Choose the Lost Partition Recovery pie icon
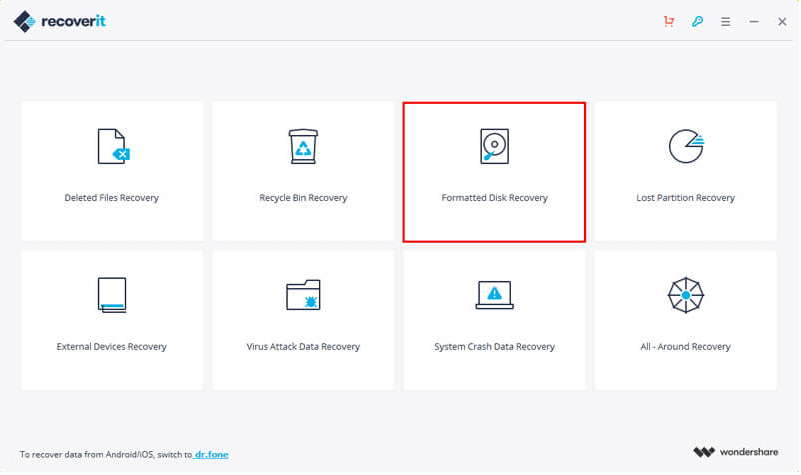 pos(686,147)
